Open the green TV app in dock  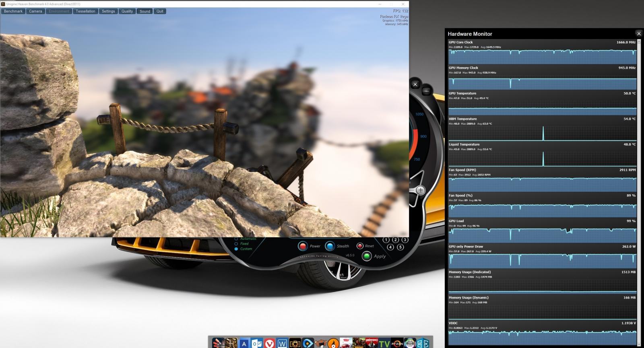pyautogui.click(x=384, y=343)
